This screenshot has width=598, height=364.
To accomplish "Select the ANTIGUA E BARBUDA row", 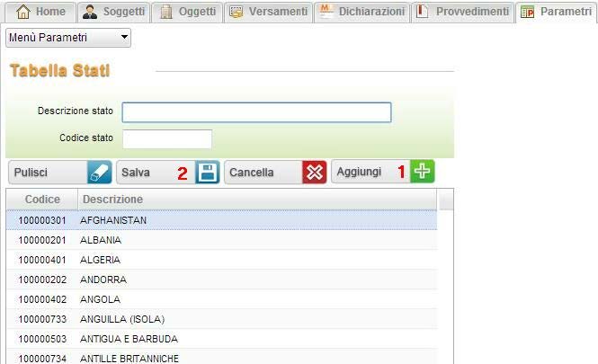I will coord(221,339).
